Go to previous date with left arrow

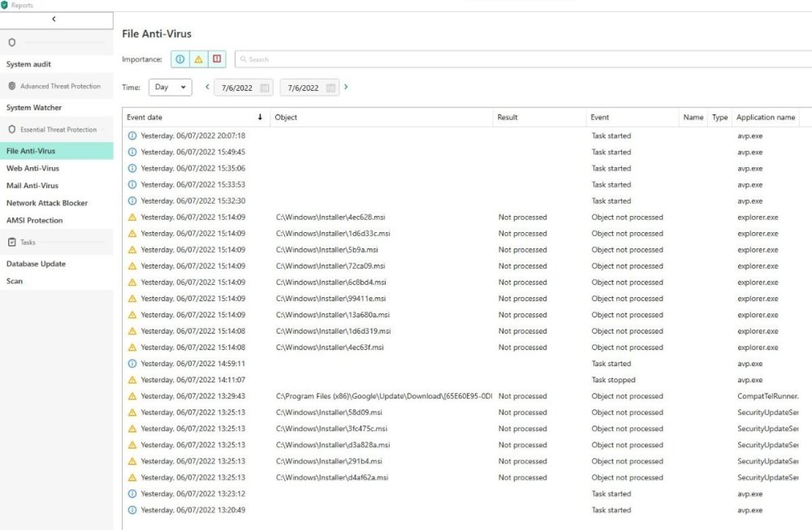(207, 88)
